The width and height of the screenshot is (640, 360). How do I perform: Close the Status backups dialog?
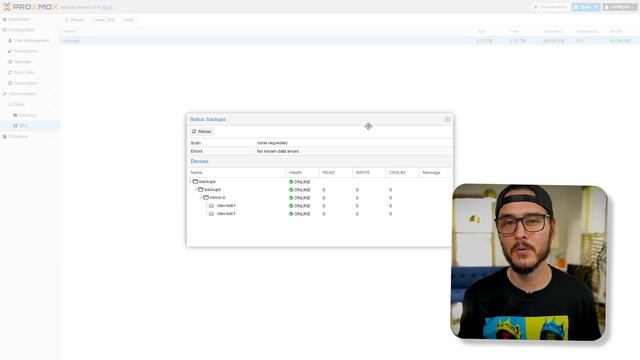447,119
